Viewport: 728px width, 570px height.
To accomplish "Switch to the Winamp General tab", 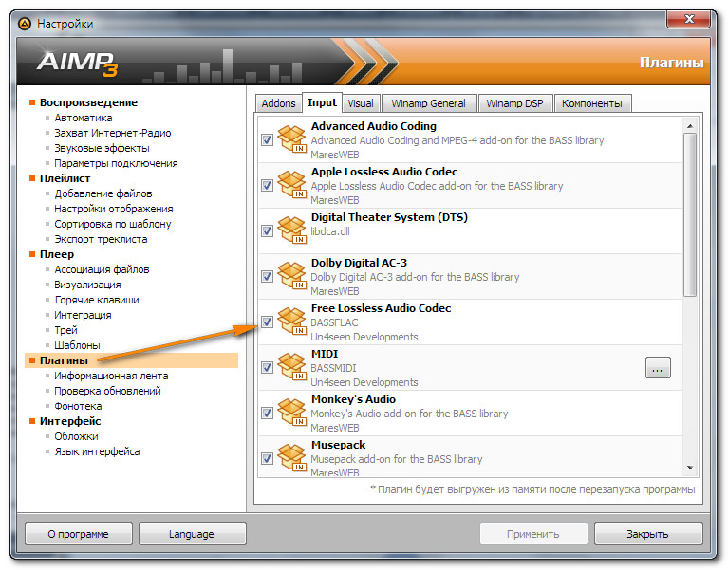I will pos(428,103).
